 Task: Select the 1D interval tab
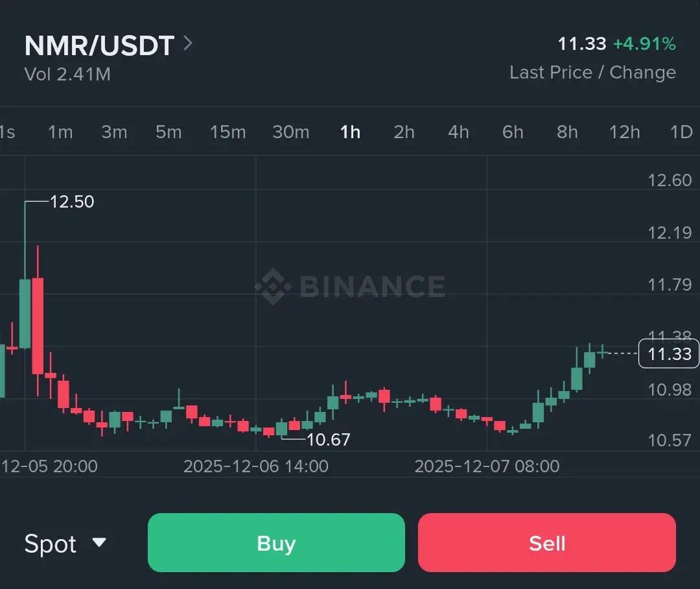(x=681, y=132)
